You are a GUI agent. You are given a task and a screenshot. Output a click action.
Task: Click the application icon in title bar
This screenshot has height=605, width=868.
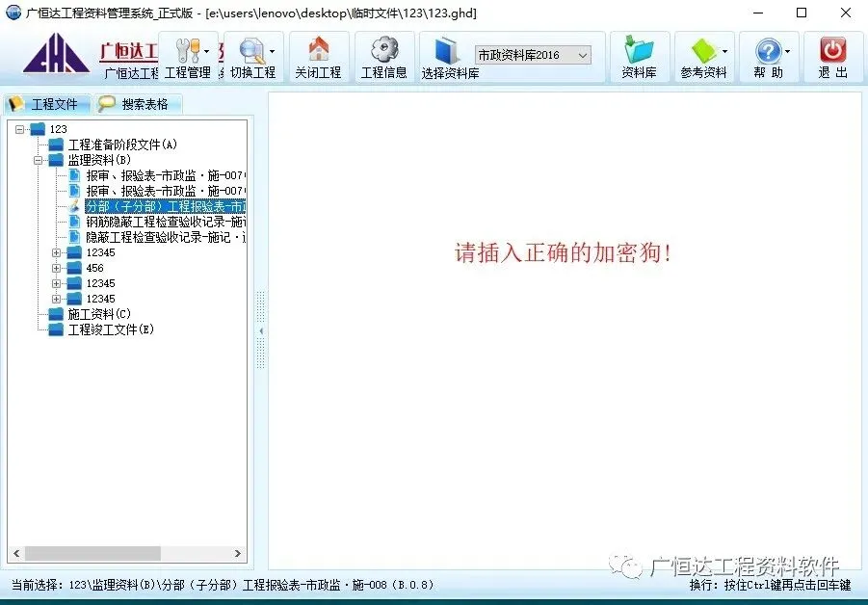pyautogui.click(x=13, y=13)
